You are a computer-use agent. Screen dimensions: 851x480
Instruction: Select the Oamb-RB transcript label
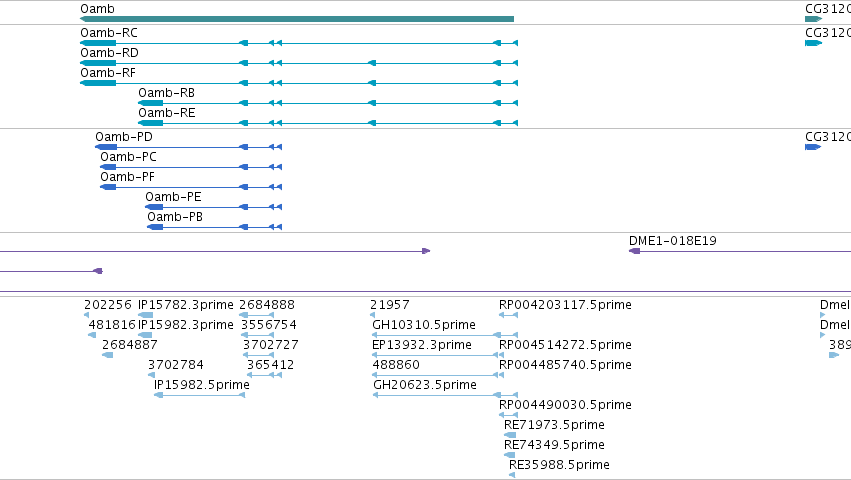coord(166,93)
